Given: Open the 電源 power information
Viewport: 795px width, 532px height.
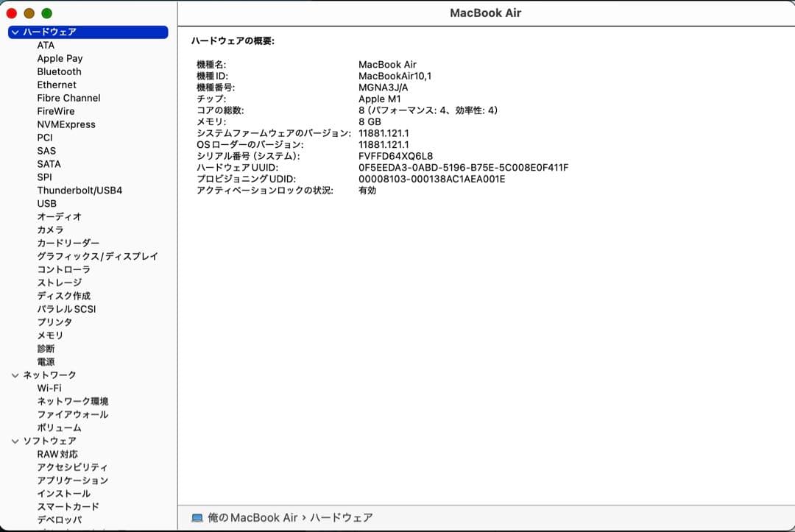Looking at the screenshot, I should pos(46,361).
